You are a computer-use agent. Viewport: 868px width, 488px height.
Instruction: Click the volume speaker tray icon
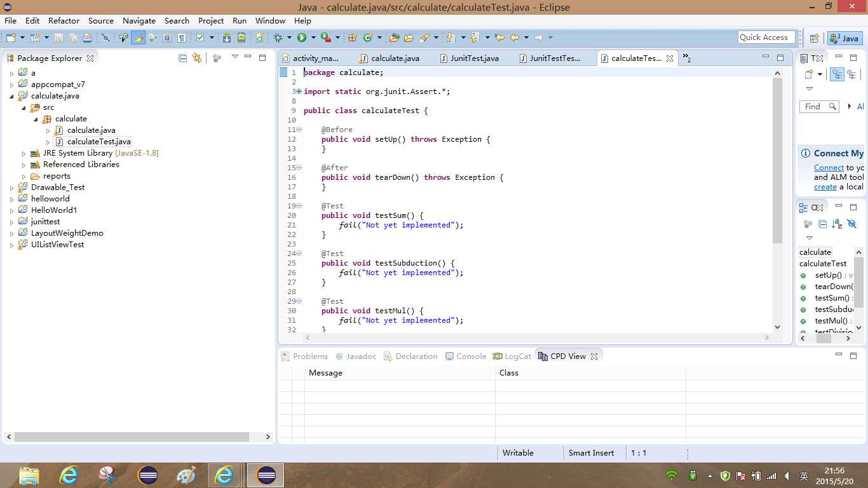click(787, 475)
